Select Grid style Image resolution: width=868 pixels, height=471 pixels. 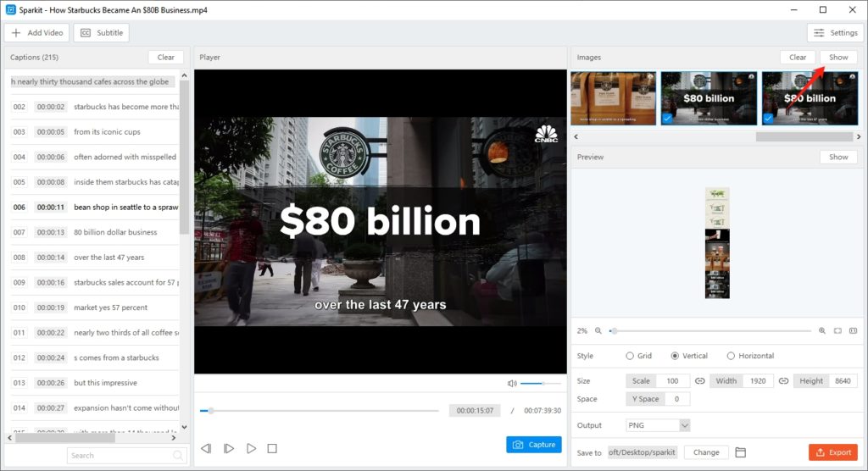point(638,356)
